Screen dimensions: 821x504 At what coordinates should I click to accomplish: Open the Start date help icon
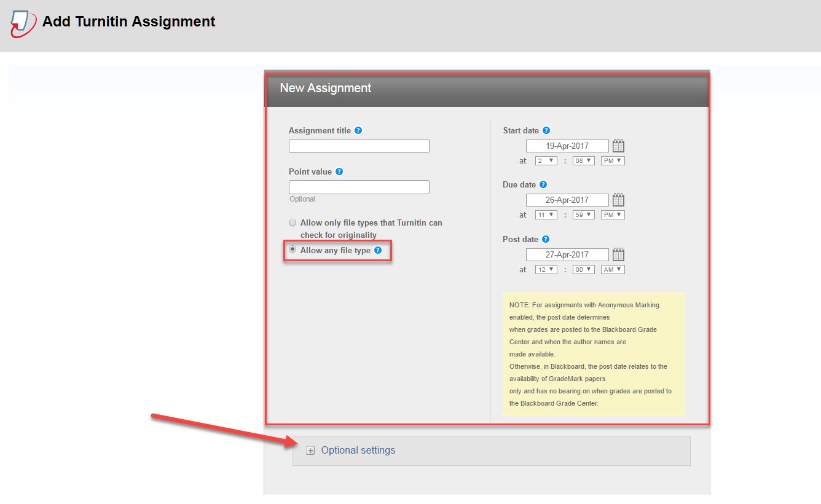point(546,130)
